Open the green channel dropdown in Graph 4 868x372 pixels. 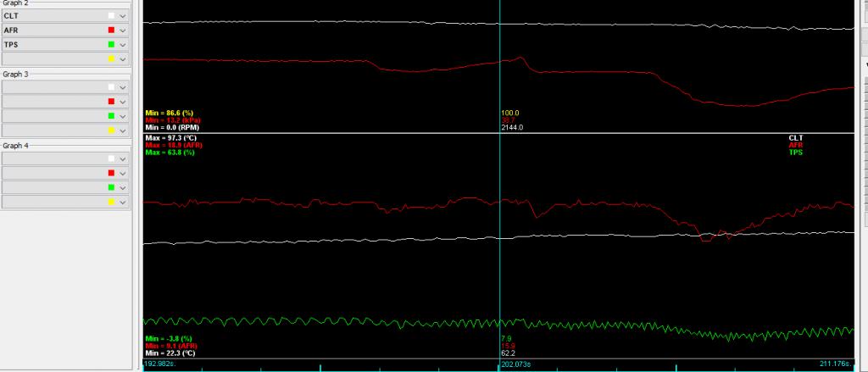point(123,187)
